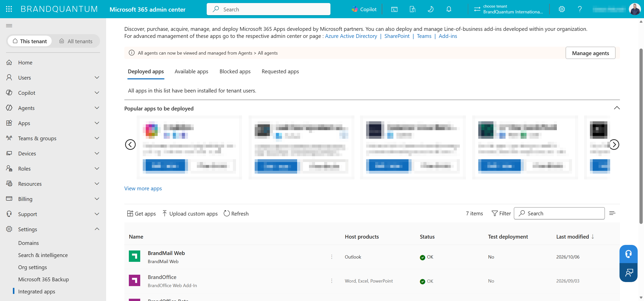Click the document download icon in header
Viewport: 644px width, 301px height.
click(x=412, y=9)
